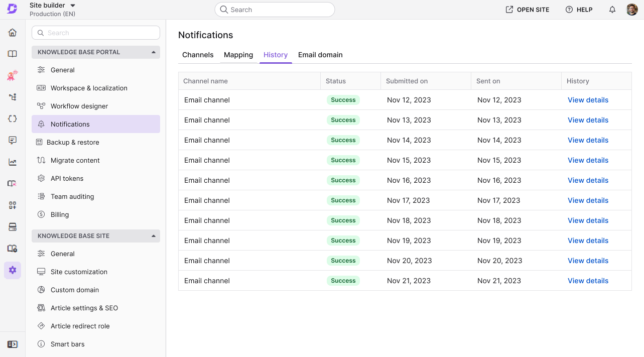Image resolution: width=644 pixels, height=357 pixels.
Task: Click Submitted on date Nov 16, 2023
Action: click(x=409, y=180)
